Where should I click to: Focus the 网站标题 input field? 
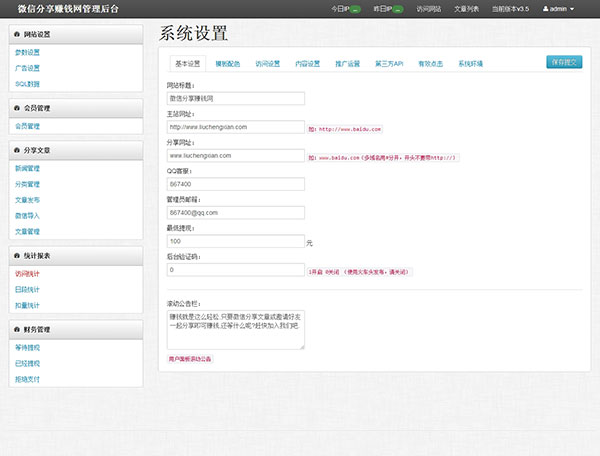pos(235,99)
